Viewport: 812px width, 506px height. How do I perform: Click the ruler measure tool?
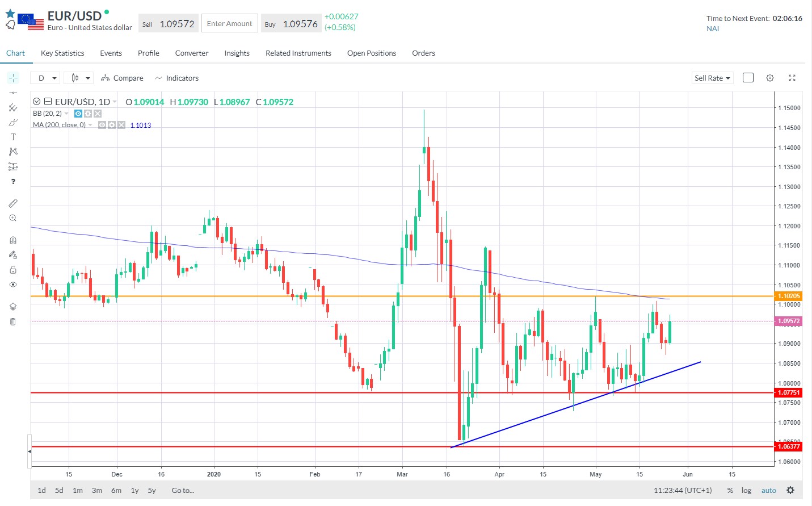[13, 203]
